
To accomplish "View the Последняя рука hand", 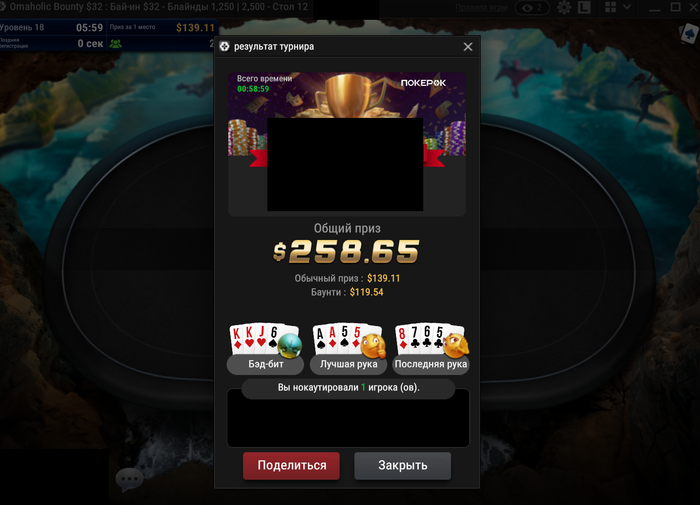I will click(431, 348).
